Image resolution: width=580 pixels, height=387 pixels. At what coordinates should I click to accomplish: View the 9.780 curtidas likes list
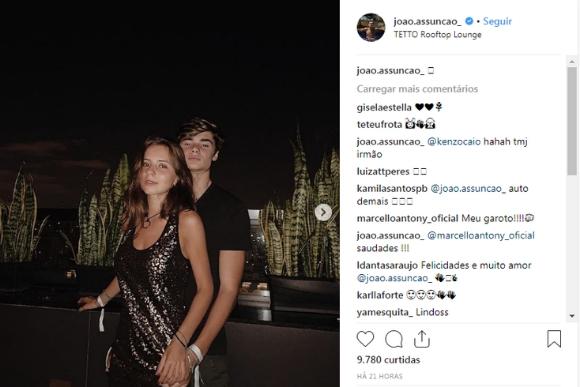click(388, 360)
